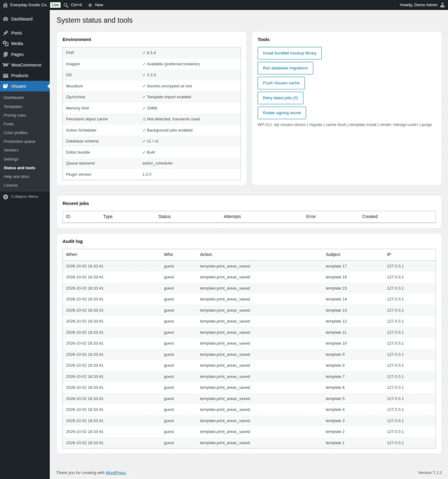Open Production queue
This screenshot has width=448, height=479.
point(20,141)
